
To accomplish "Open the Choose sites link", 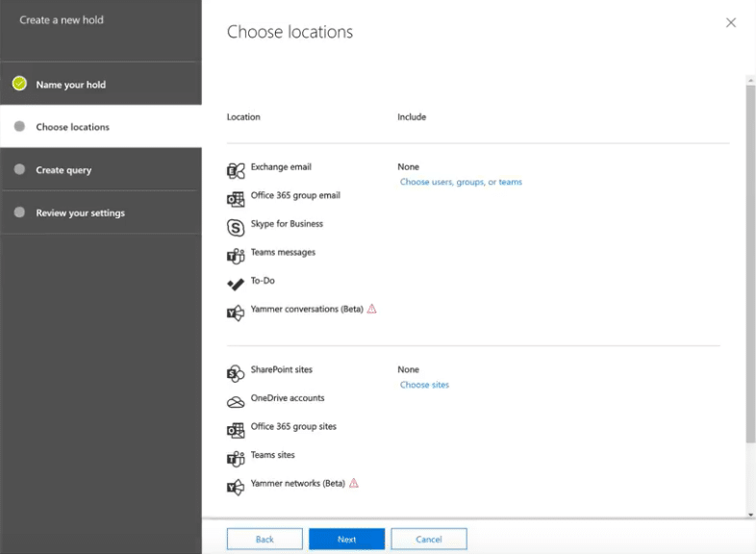I will pyautogui.click(x=424, y=385).
